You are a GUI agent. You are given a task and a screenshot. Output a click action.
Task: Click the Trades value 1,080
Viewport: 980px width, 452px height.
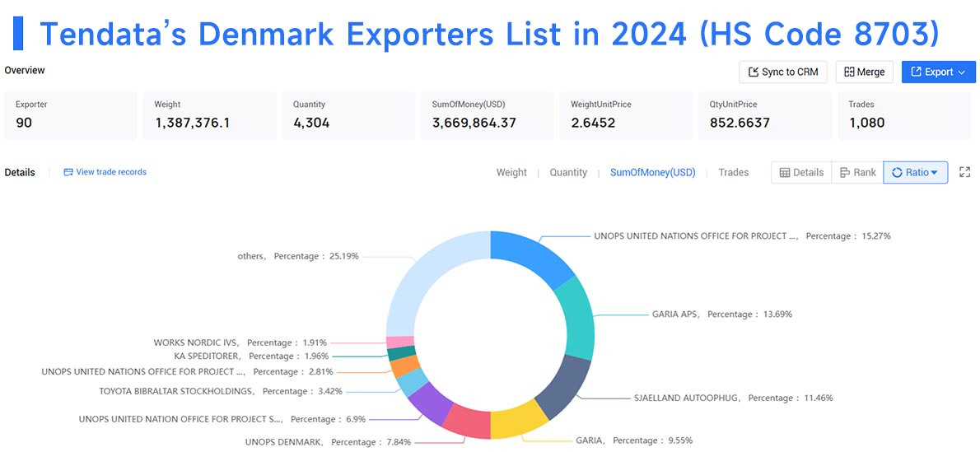click(866, 123)
